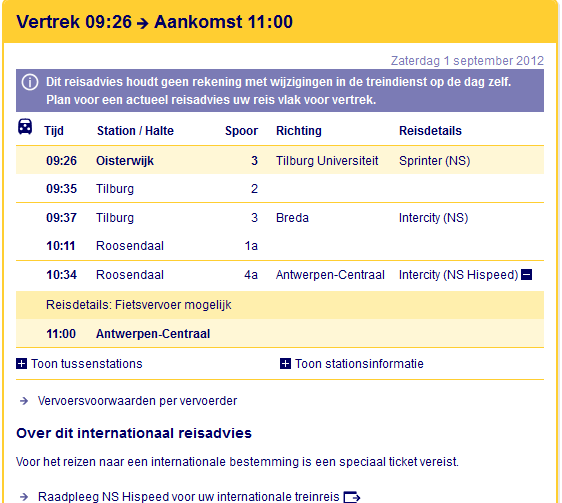562x503 pixels.
Task: Click arrow icon before Raadpleeg NS Hispeed
Action: [24, 497]
